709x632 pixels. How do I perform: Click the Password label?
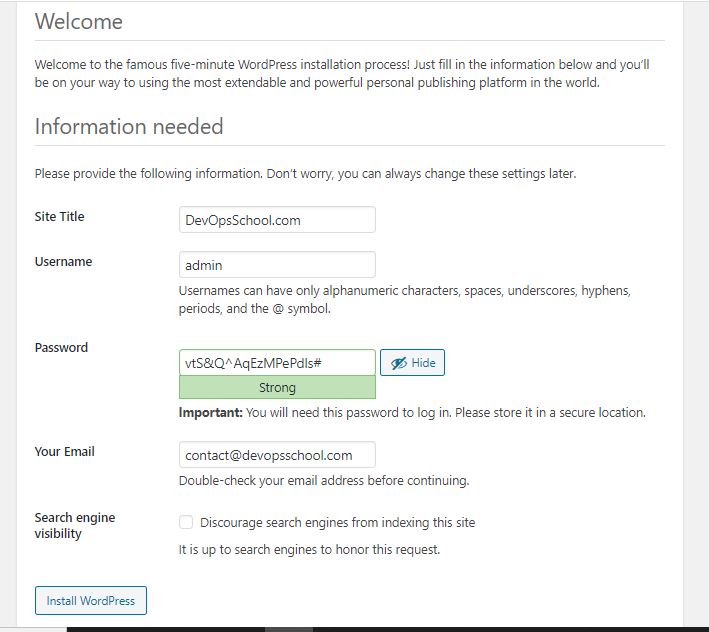(61, 348)
